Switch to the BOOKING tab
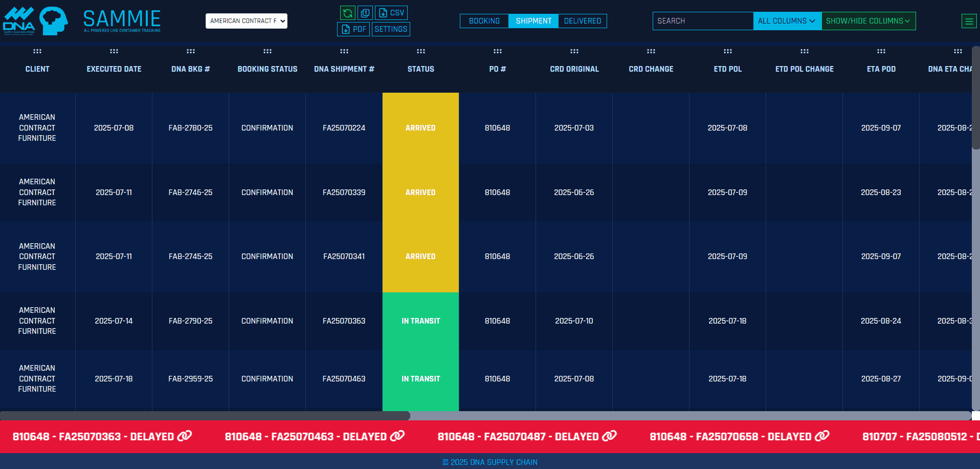The height and width of the screenshot is (469, 980). click(484, 21)
